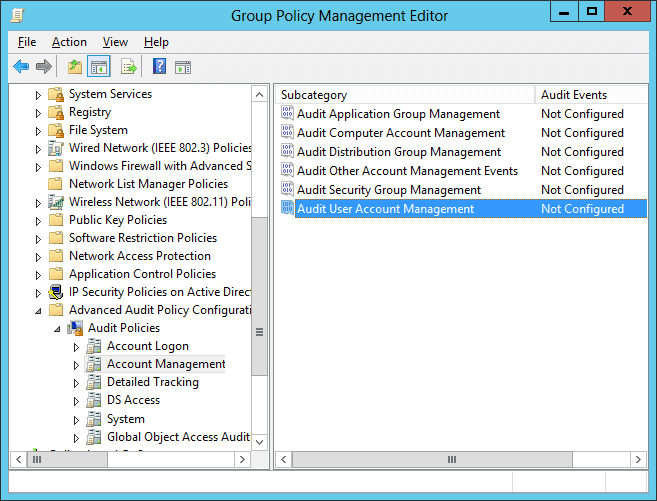
Task: Click the Forward arrow toolbar icon
Action: point(44,66)
